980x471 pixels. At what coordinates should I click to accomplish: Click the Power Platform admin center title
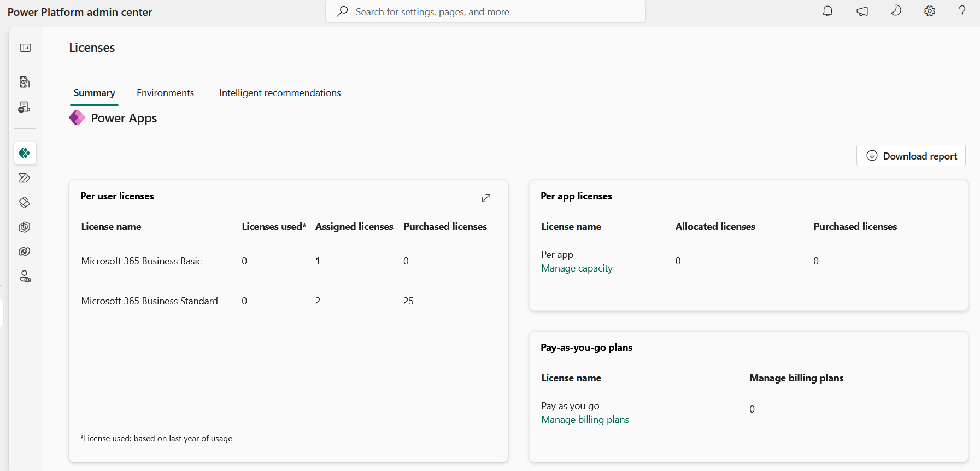pos(80,12)
